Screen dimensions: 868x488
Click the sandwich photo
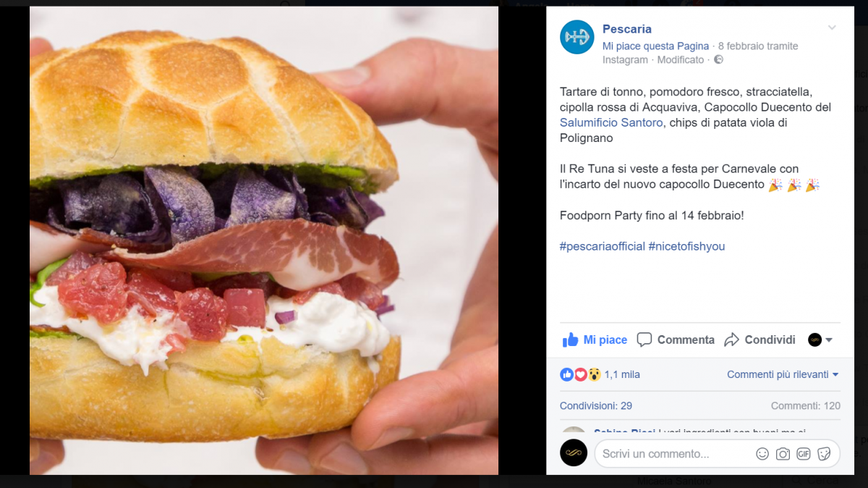pyautogui.click(x=264, y=240)
